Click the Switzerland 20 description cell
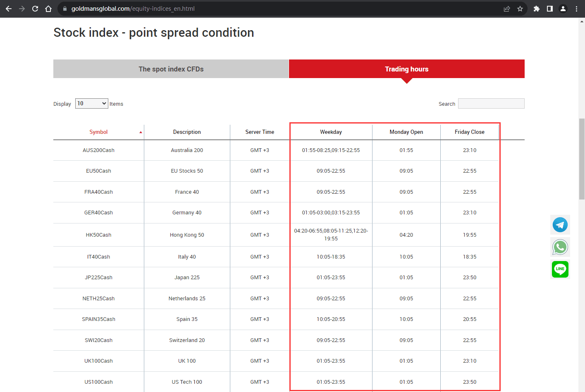This screenshot has height=392, width=585. [187, 340]
